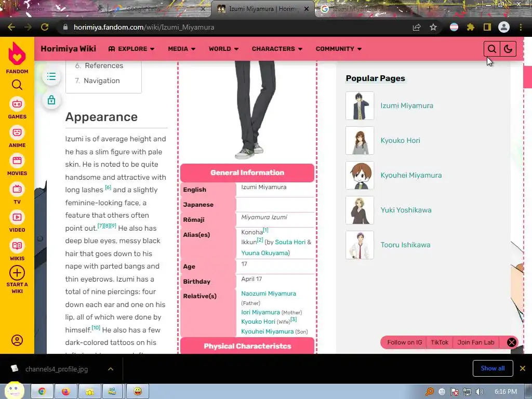Click the 6:16 PM system clock
The image size is (532, 399).
506,392
